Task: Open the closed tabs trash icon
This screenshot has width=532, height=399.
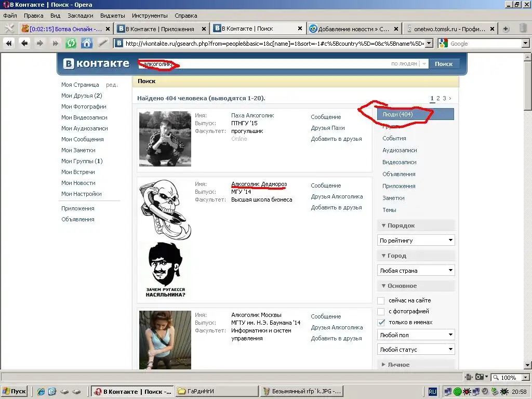Action: point(524,29)
